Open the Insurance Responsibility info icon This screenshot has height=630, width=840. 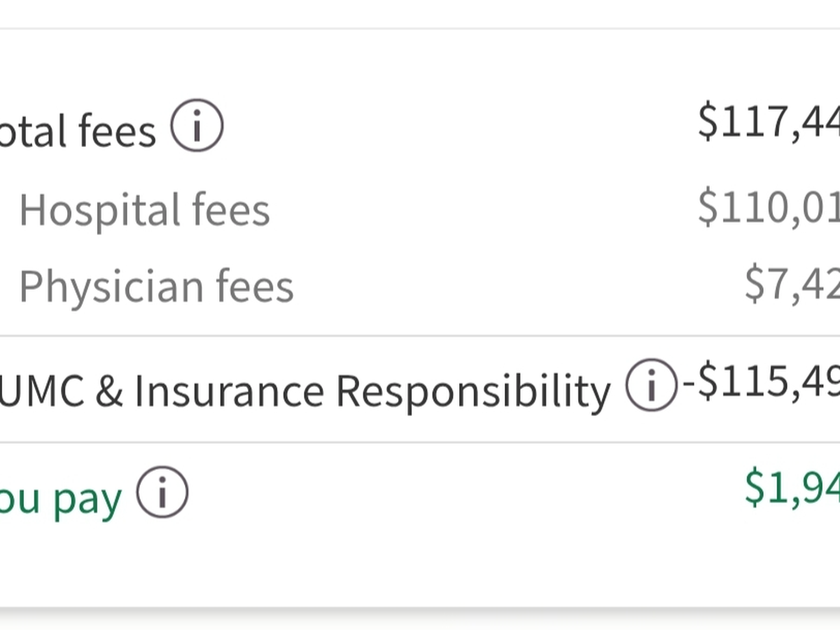pyautogui.click(x=651, y=384)
